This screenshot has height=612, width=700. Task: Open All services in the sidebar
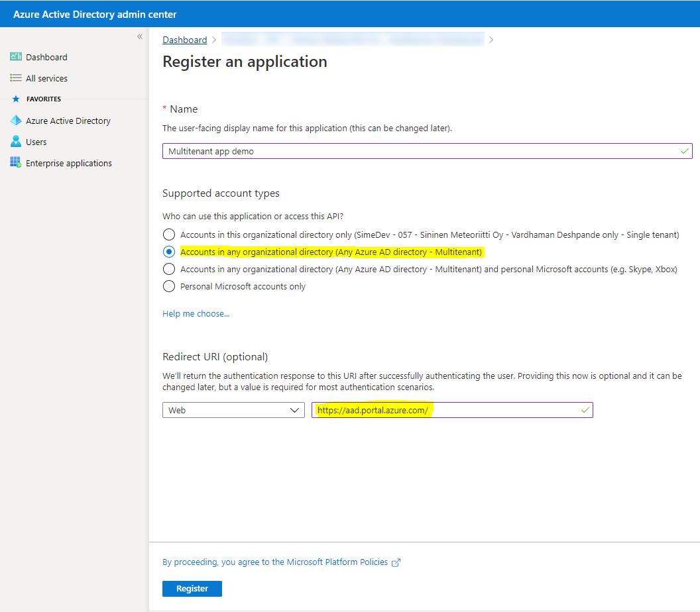tap(46, 79)
